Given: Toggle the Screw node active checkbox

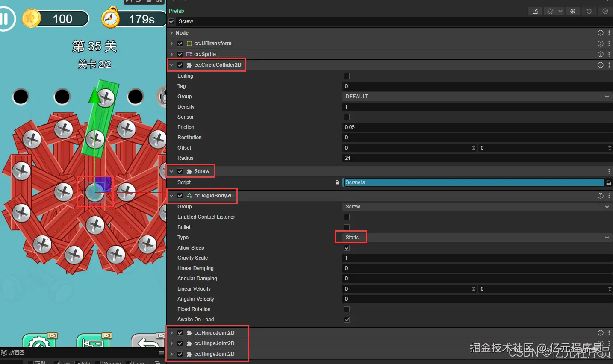Looking at the screenshot, I should coord(171,21).
